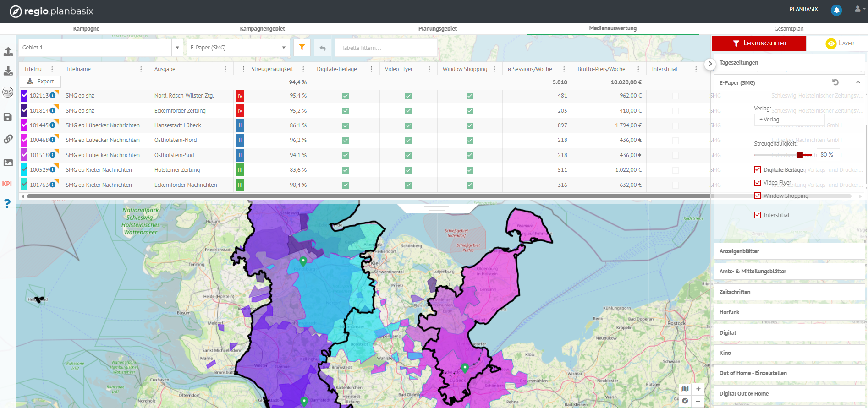The width and height of the screenshot is (868, 408).
Task: Reset the E-Paper (SMG) filter
Action: [835, 82]
